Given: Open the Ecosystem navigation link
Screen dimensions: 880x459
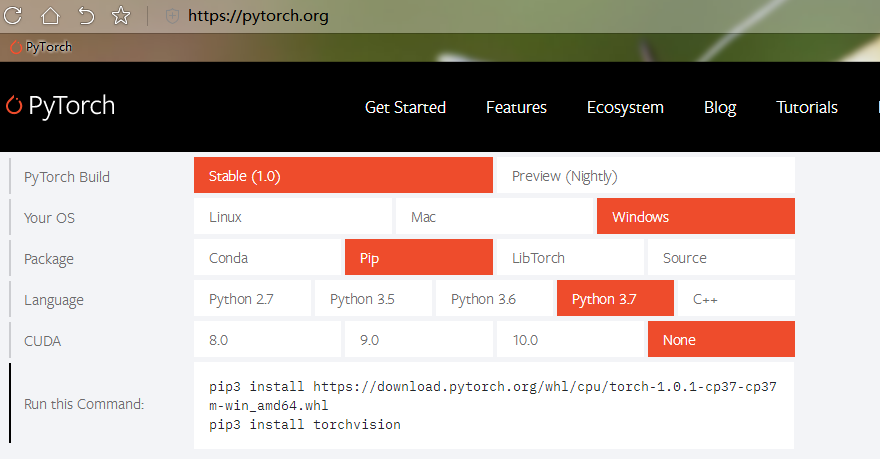Looking at the screenshot, I should pyautogui.click(x=625, y=107).
